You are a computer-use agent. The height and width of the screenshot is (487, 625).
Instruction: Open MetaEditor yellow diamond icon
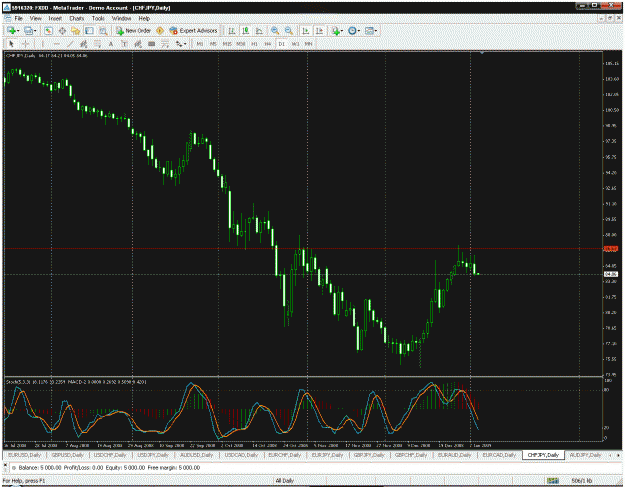click(160, 31)
